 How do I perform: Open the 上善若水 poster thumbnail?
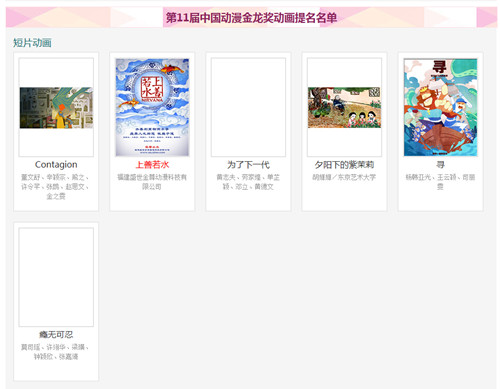tap(152, 107)
